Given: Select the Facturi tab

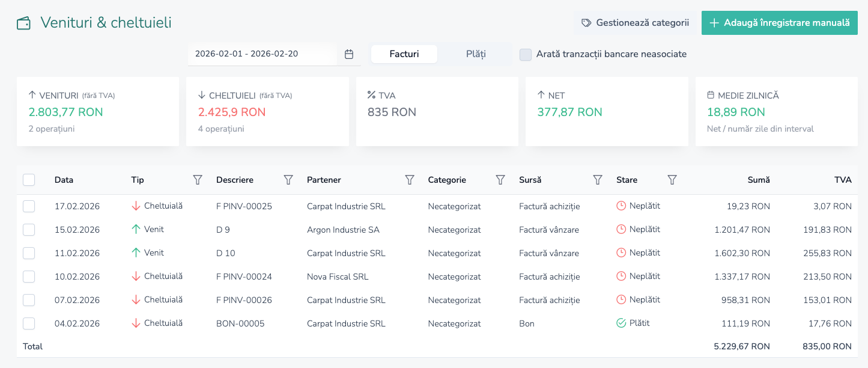Looking at the screenshot, I should tap(404, 54).
